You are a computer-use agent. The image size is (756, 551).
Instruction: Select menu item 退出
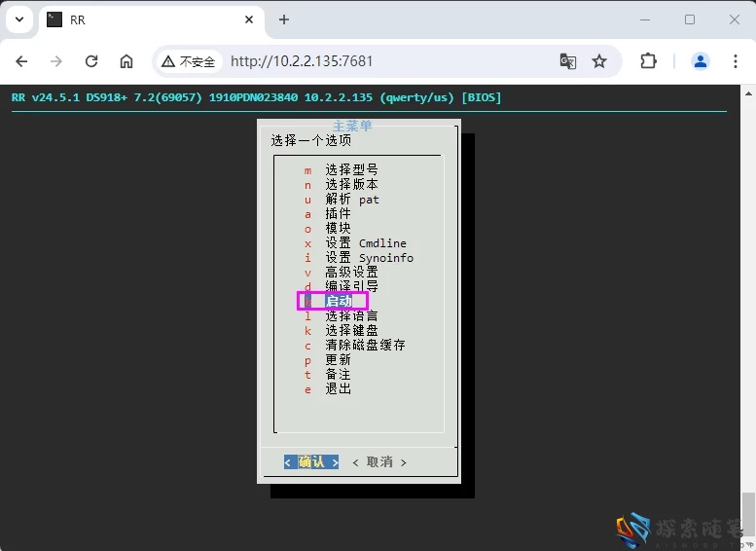click(327, 388)
